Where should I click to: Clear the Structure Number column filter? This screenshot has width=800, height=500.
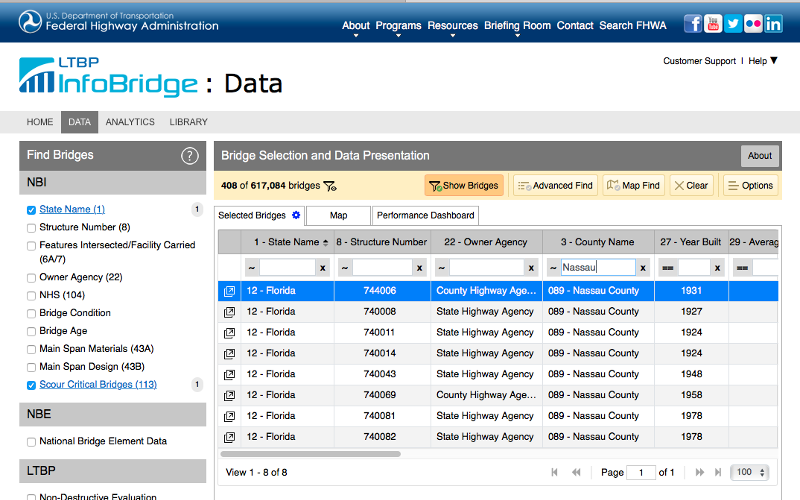click(x=419, y=268)
